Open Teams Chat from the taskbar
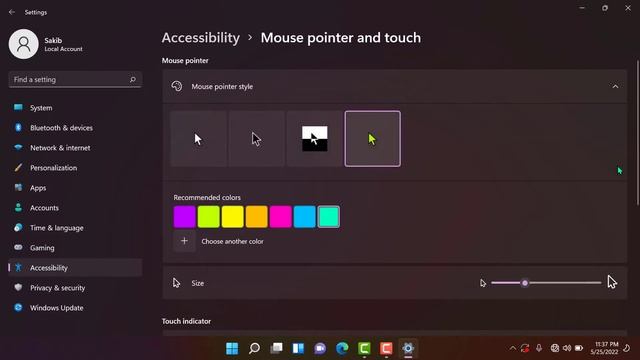 (x=320, y=348)
